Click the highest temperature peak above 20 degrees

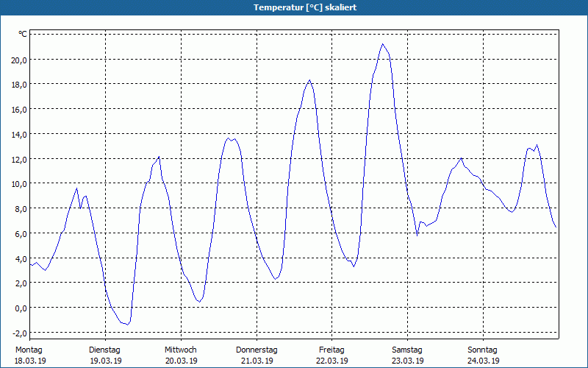tap(382, 44)
